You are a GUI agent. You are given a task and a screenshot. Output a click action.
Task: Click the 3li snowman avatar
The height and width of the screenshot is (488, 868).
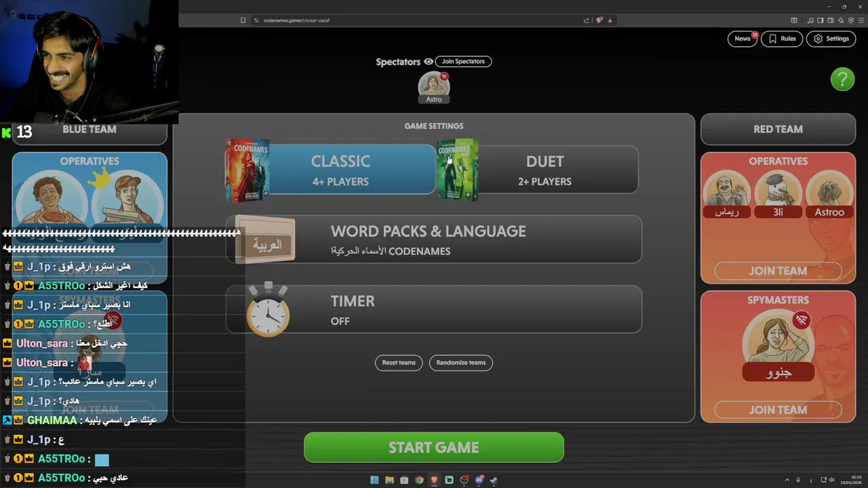(778, 195)
